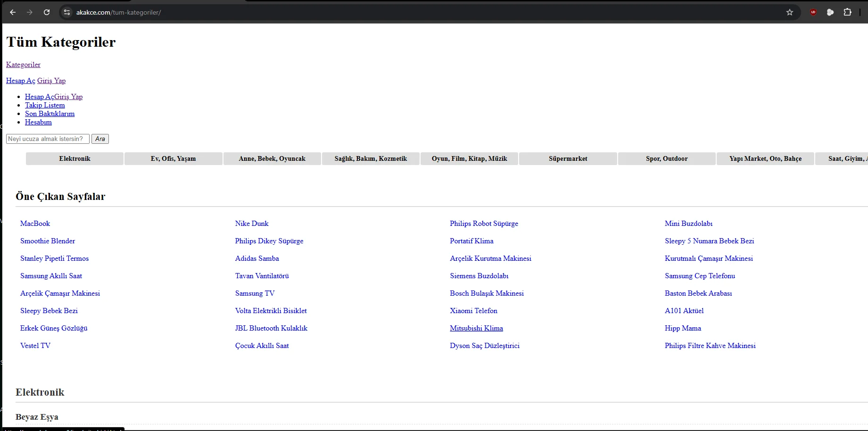Click the Kategoriler link below the page title

(23, 65)
